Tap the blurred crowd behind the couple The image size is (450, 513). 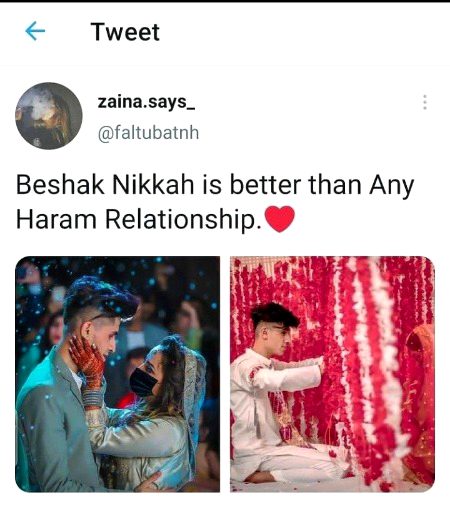pyautogui.click(x=180, y=300)
